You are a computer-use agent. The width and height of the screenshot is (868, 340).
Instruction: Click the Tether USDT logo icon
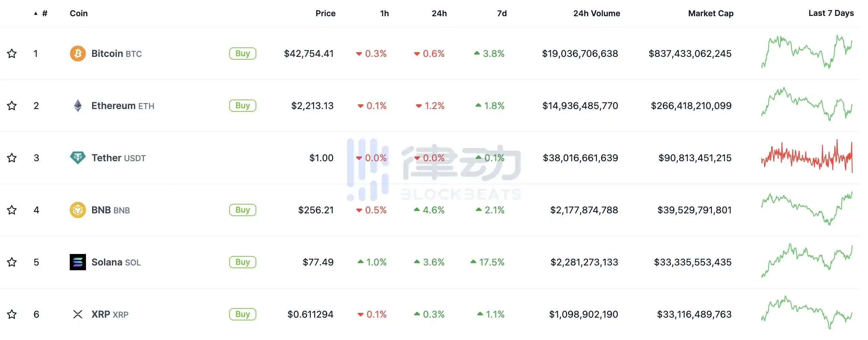pos(78,158)
